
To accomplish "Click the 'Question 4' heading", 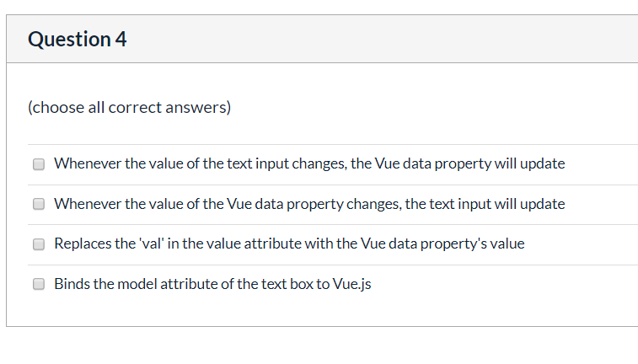I will click(78, 40).
